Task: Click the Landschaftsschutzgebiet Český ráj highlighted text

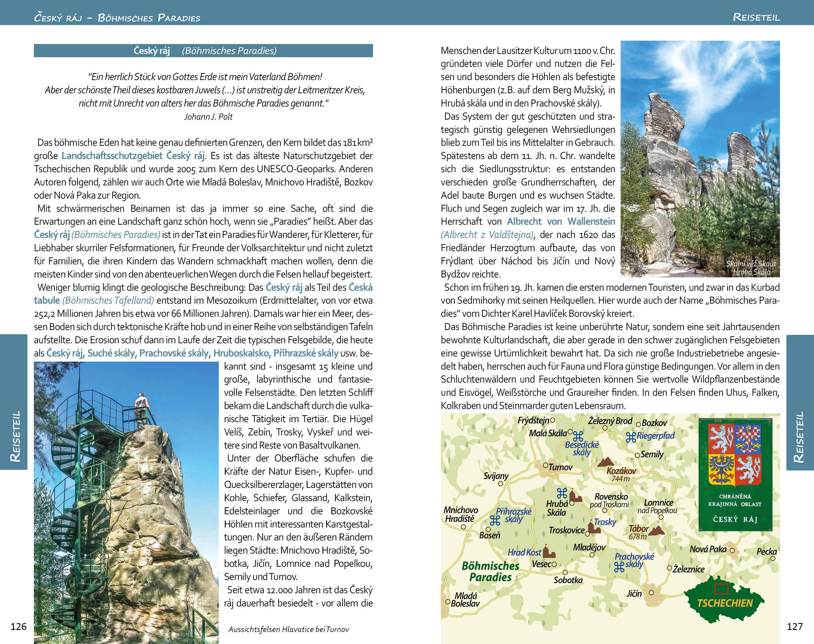Action: pos(133,156)
